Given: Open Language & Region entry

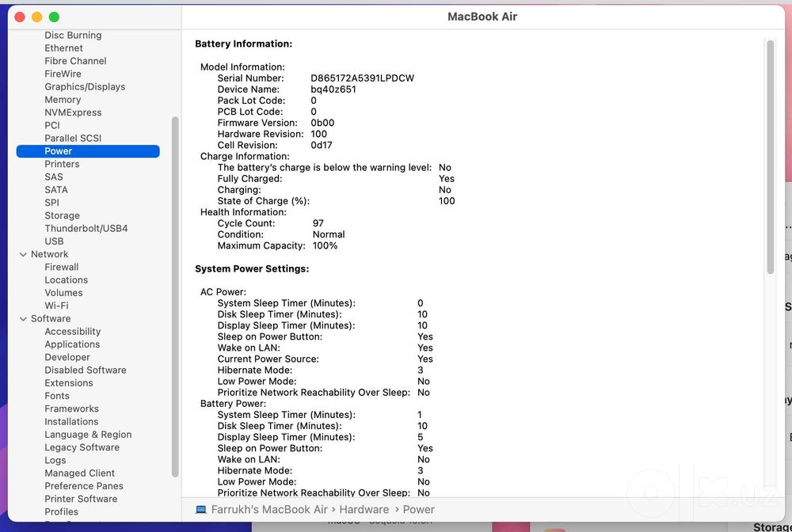Looking at the screenshot, I should tap(88, 435).
